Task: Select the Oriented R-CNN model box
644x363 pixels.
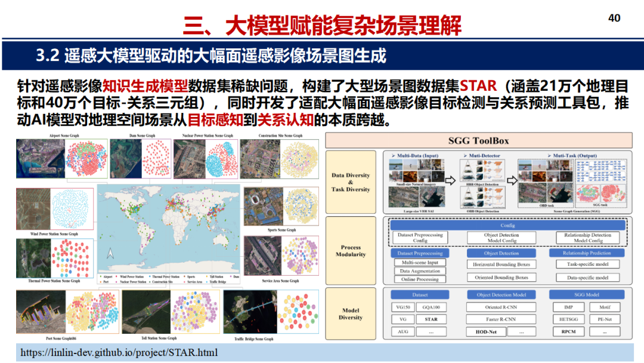Action: click(x=501, y=307)
